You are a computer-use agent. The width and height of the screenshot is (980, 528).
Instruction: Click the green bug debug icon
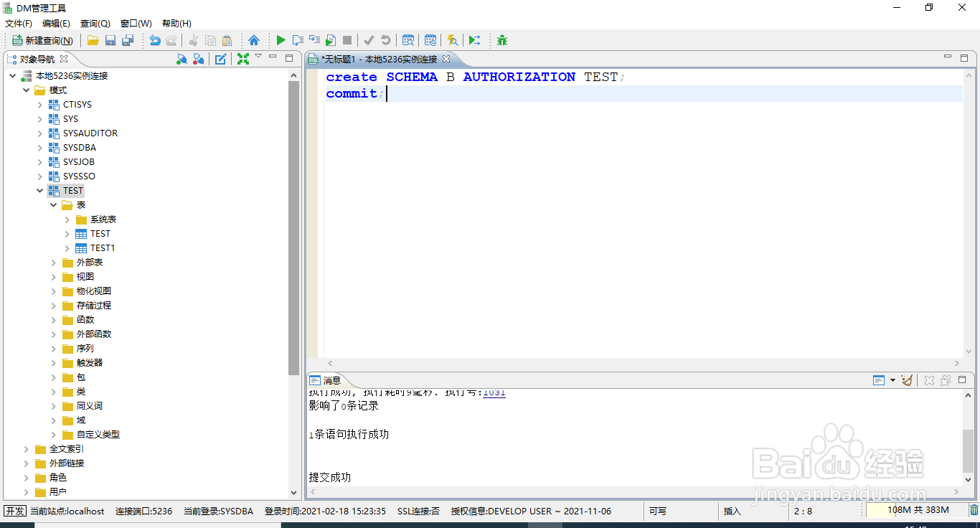pyautogui.click(x=502, y=41)
